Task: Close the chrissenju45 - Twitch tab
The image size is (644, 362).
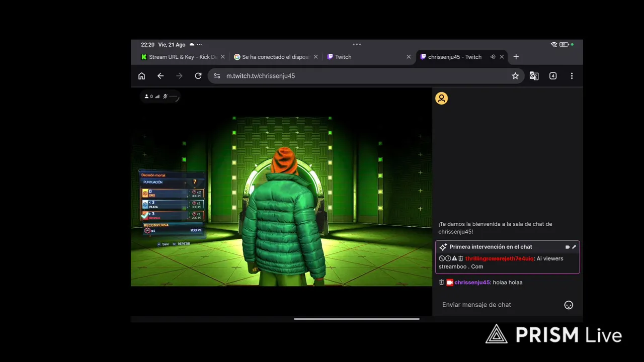Action: 502,57
